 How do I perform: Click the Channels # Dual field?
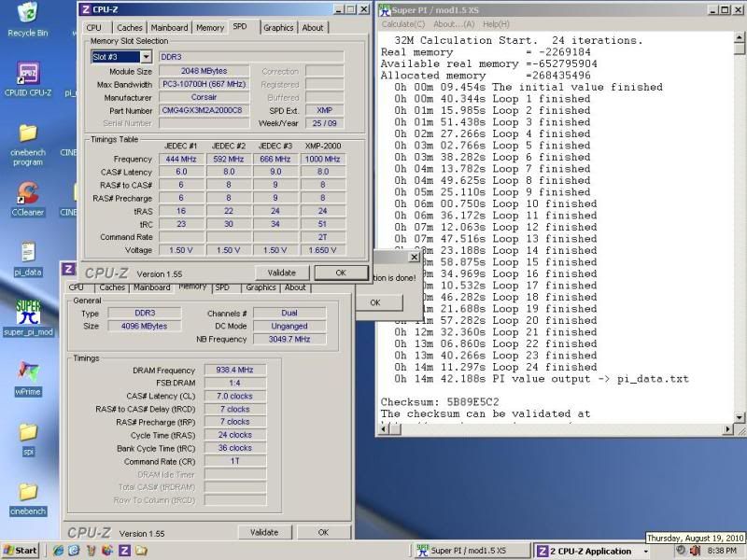click(289, 313)
